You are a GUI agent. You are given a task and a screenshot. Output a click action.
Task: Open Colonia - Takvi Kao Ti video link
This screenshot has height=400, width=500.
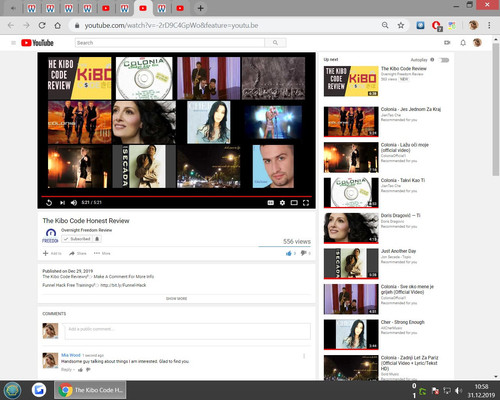coord(403,180)
